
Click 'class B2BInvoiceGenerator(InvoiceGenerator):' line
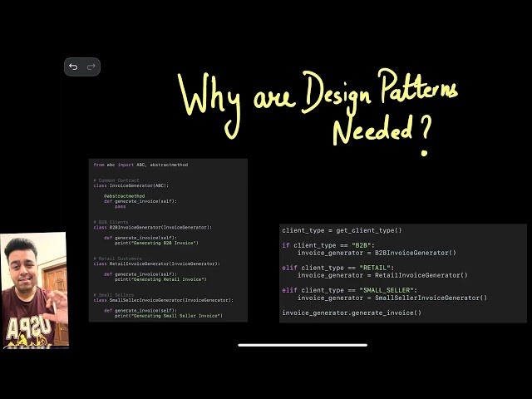153,227
